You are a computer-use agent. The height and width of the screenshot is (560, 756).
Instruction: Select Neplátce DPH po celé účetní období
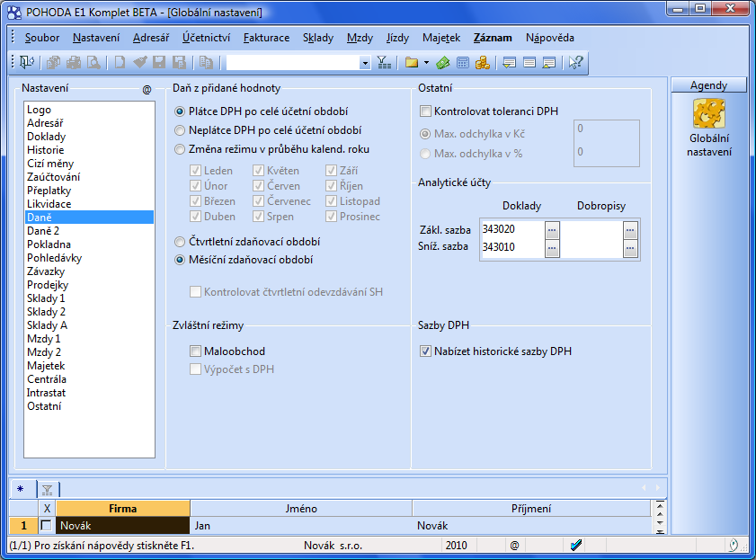tap(180, 130)
